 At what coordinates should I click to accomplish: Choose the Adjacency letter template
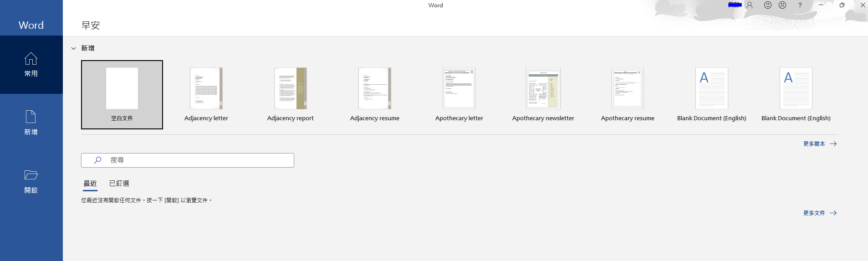[x=206, y=95]
